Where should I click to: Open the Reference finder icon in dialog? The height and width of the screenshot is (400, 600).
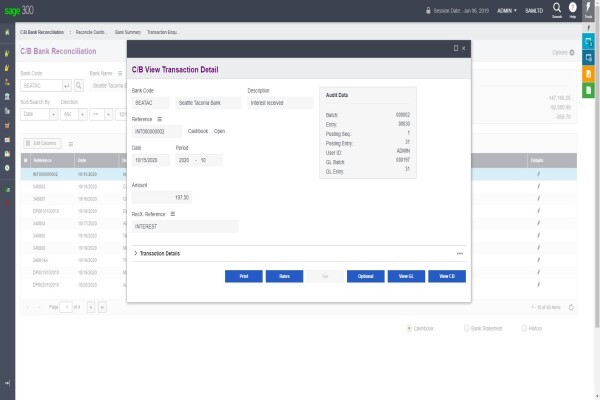point(160,119)
